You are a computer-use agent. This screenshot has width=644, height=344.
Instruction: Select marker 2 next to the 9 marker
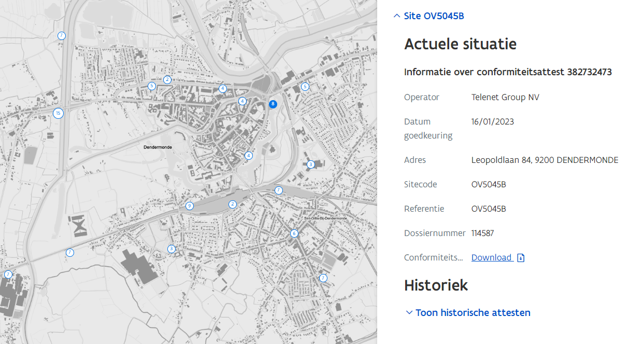233,204
